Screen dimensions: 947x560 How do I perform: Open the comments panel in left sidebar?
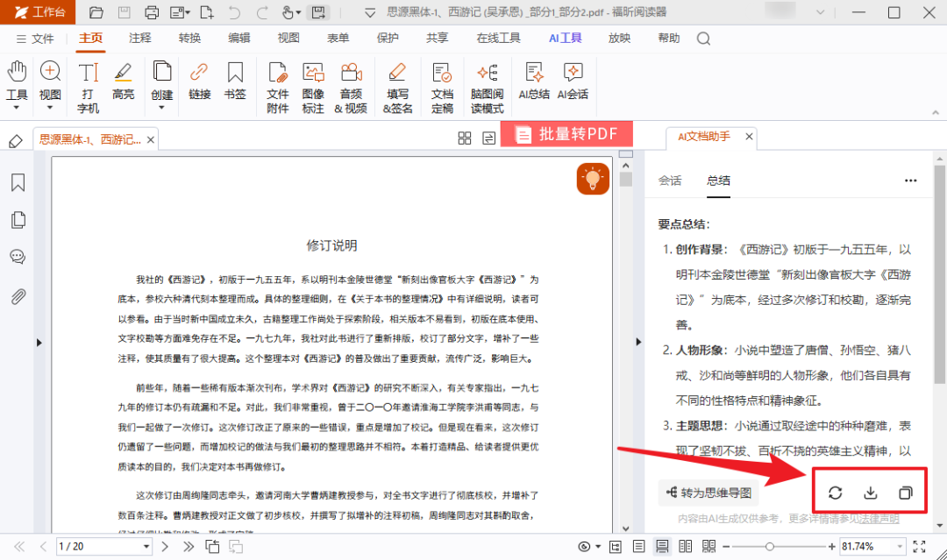coord(18,257)
